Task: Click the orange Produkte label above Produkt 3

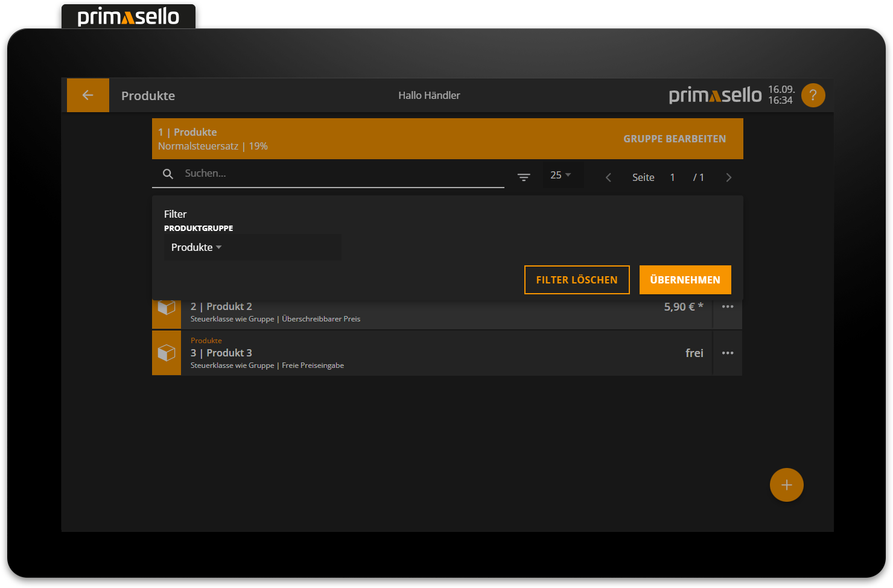Action: point(206,340)
